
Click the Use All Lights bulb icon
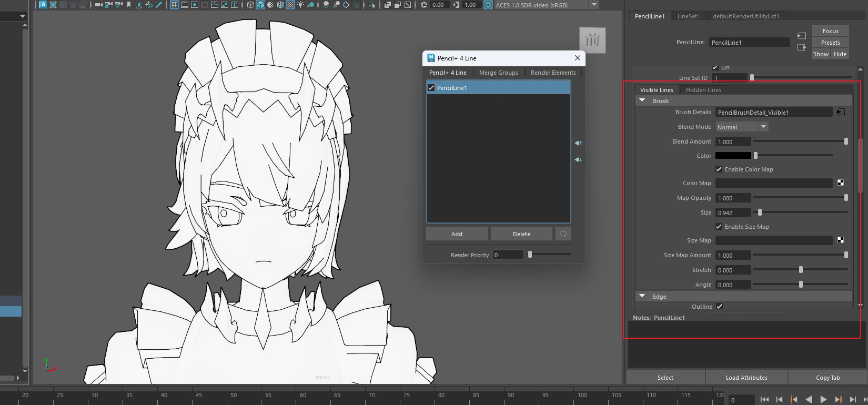coord(300,5)
